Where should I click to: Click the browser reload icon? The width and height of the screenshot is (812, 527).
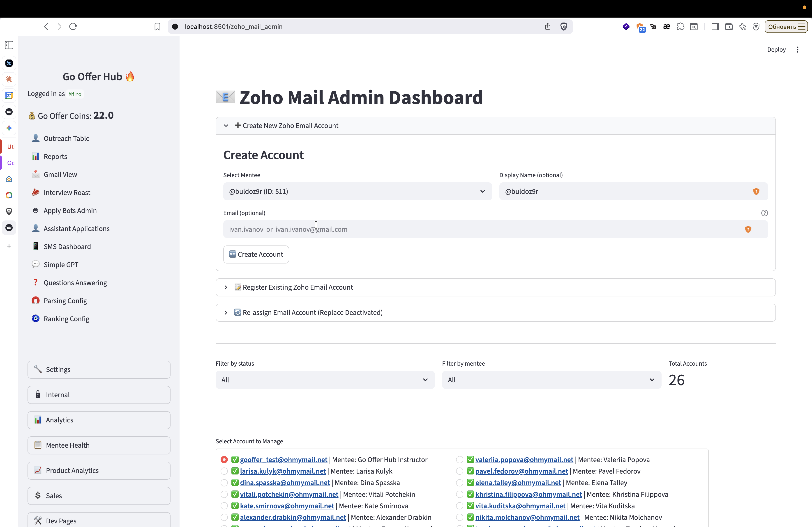tap(73, 27)
